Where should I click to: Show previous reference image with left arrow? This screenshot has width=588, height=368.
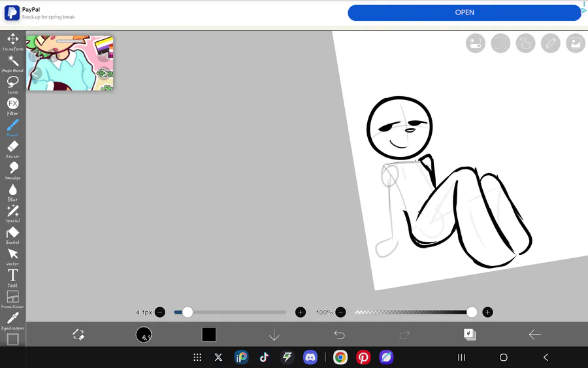tap(35, 73)
